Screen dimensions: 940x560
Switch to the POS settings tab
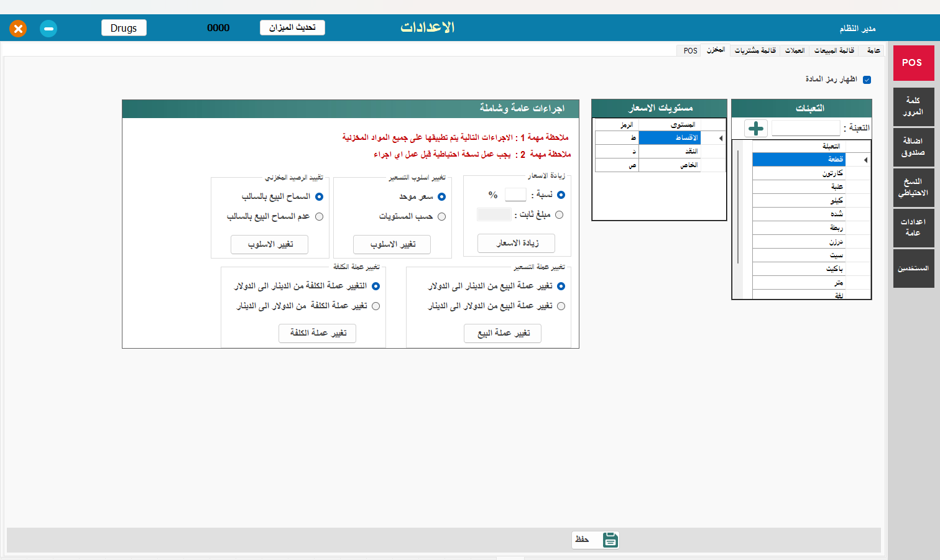(x=690, y=50)
